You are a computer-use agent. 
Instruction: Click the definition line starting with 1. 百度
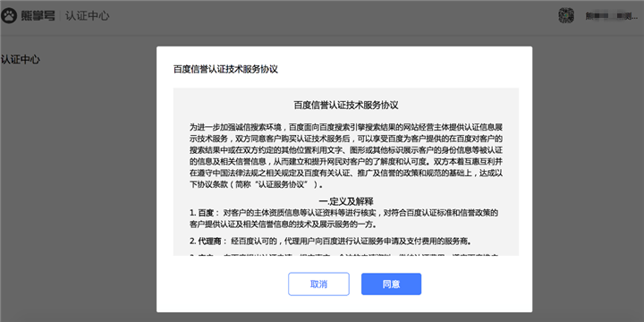tap(343, 213)
